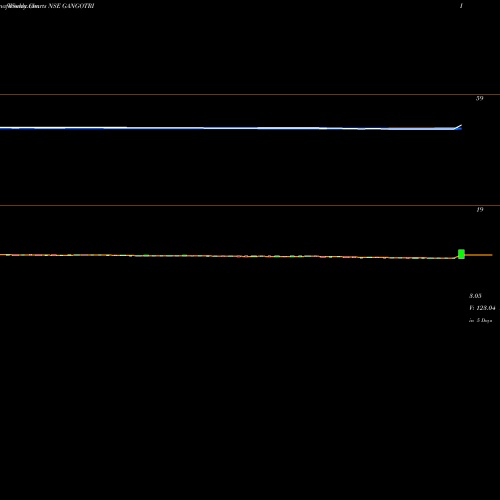Click the green candlestick on the chart
Screen dimensions: 500x500
point(461,254)
